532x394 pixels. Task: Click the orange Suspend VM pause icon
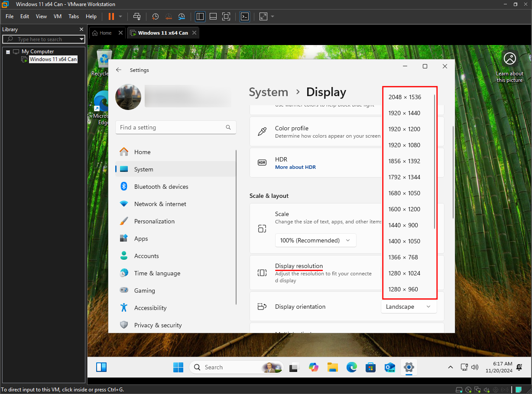click(111, 16)
